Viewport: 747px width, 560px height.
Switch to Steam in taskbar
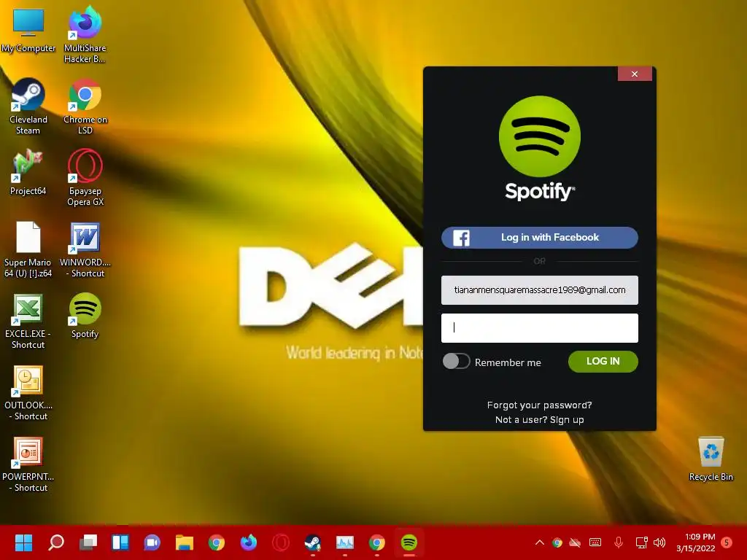[x=312, y=542]
